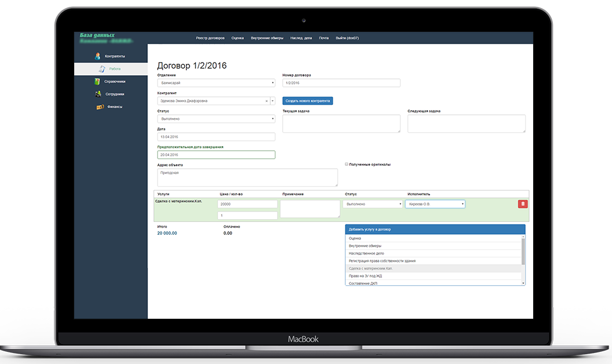
Task: Click the Финансы money icon
Action: [x=100, y=107]
